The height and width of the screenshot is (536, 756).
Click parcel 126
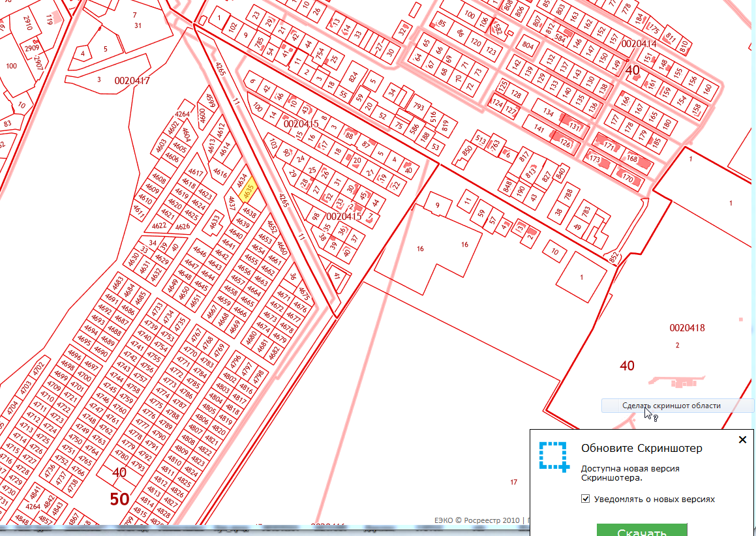click(565, 143)
